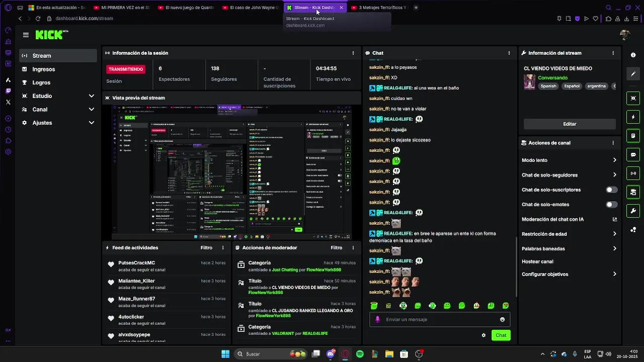Expand Palabras baneadas options
The height and width of the screenshot is (362, 644).
coord(614,248)
